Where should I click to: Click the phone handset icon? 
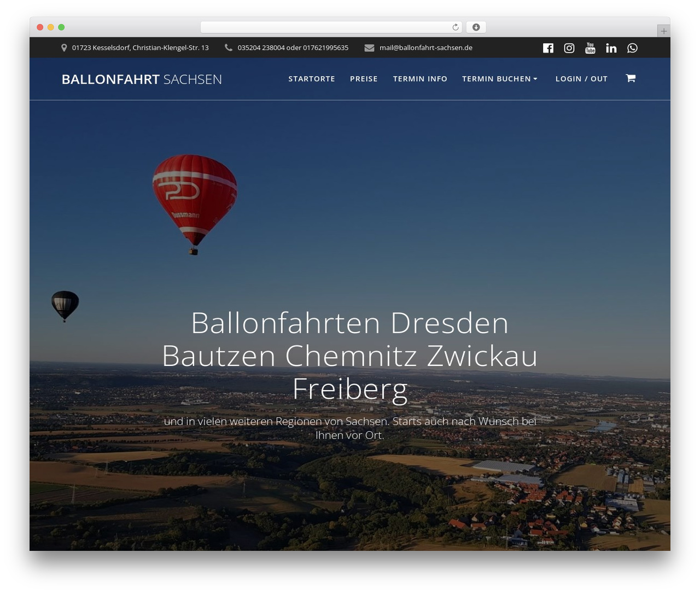[x=229, y=48]
